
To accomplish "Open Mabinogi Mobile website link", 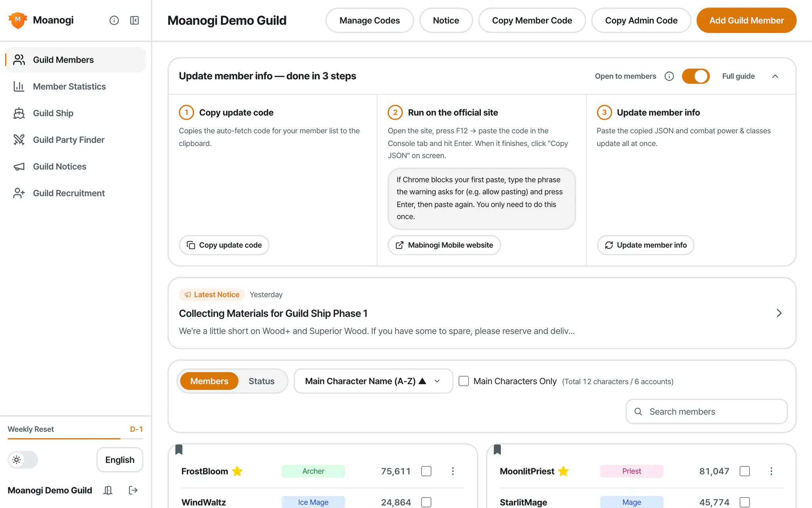I will pyautogui.click(x=444, y=245).
